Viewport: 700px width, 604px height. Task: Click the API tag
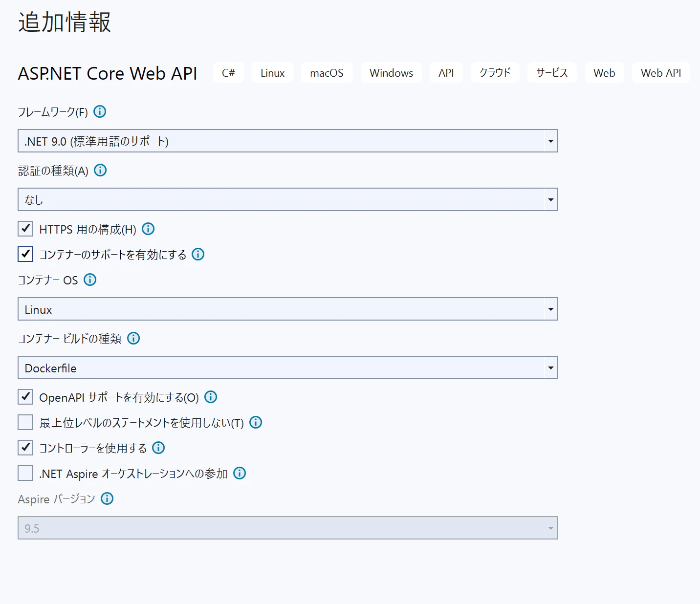[x=446, y=73]
